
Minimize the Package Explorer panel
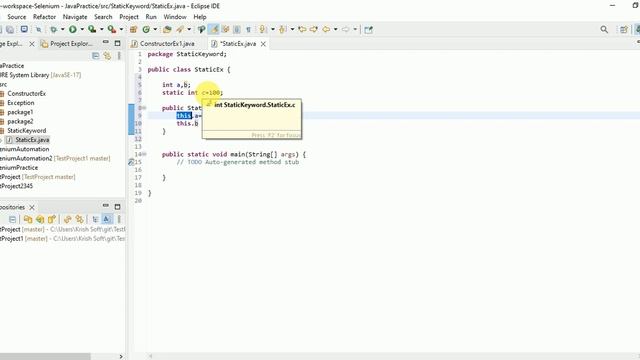[106, 42]
